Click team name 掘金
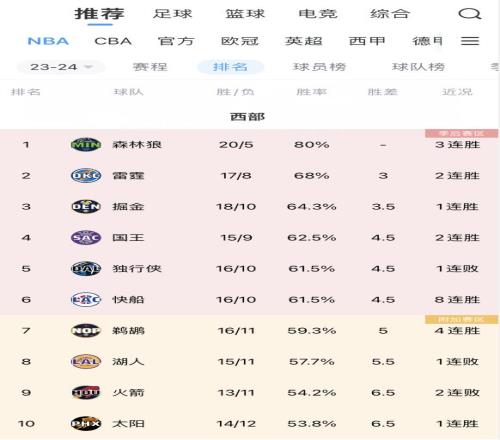Screen dimensions: 500x440 click(128, 207)
